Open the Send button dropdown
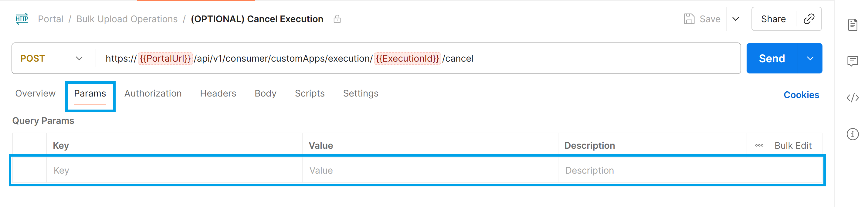The image size is (868, 207). pos(811,58)
